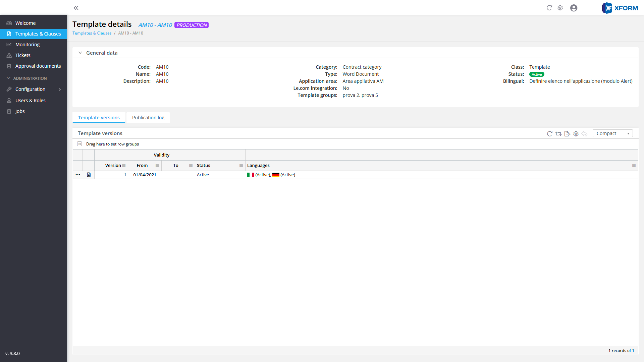Image resolution: width=644 pixels, height=362 pixels.
Task: Select the 01/04/2021 date cell
Action: tap(145, 175)
